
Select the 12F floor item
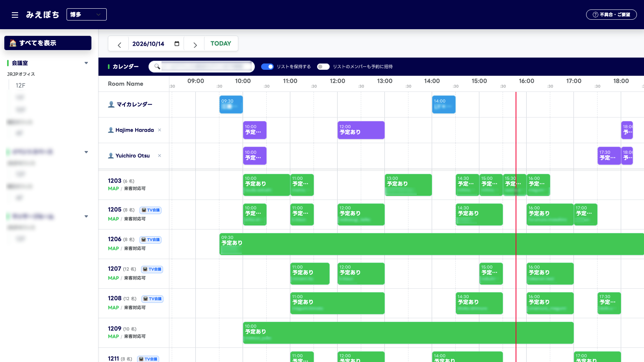(x=20, y=86)
